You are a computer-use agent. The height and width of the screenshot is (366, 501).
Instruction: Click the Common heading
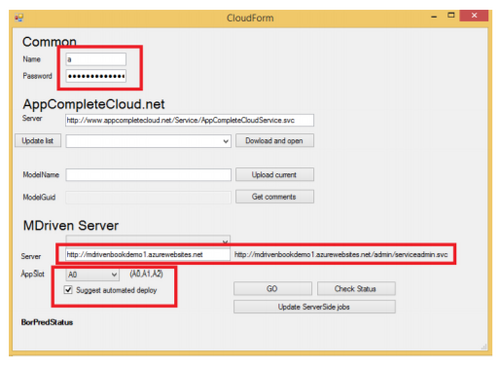tap(49, 42)
